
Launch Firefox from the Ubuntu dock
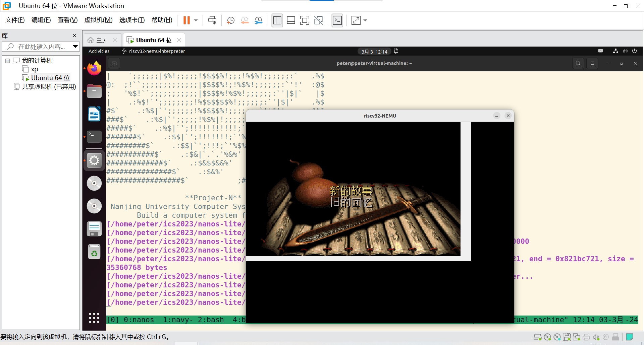coord(94,68)
